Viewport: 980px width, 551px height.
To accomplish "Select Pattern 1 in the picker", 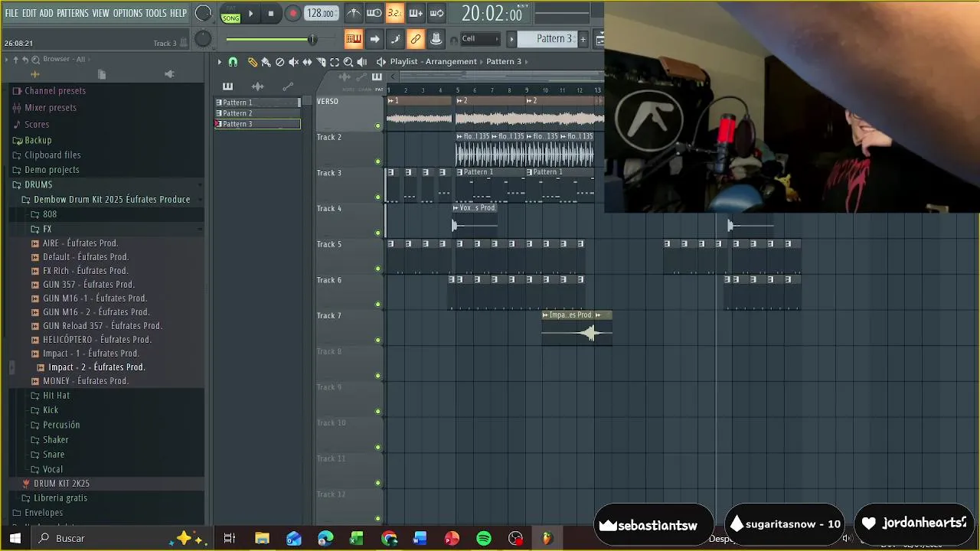I will click(257, 103).
